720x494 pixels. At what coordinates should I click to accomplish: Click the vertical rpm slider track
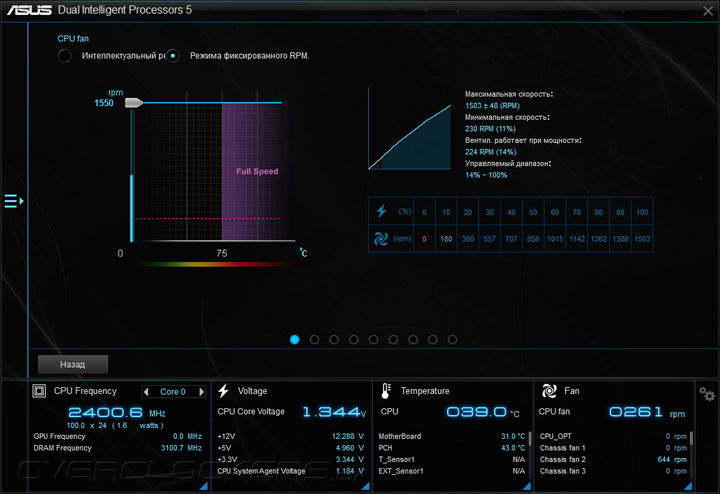pyautogui.click(x=132, y=174)
